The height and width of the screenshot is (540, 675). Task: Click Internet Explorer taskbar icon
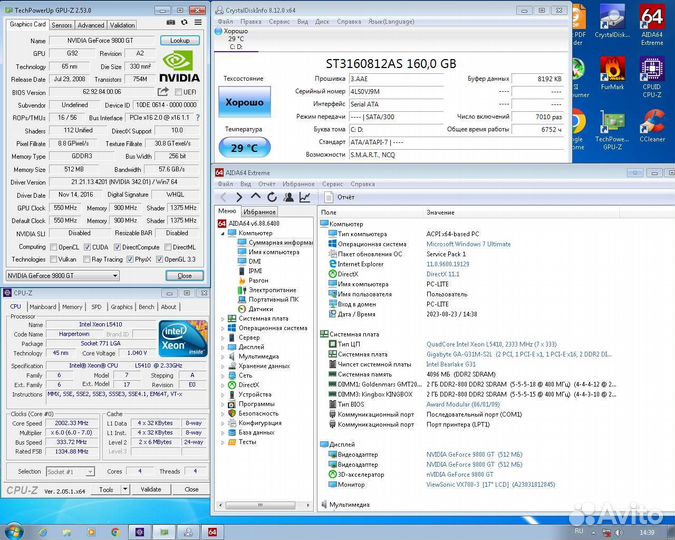(x=43, y=532)
